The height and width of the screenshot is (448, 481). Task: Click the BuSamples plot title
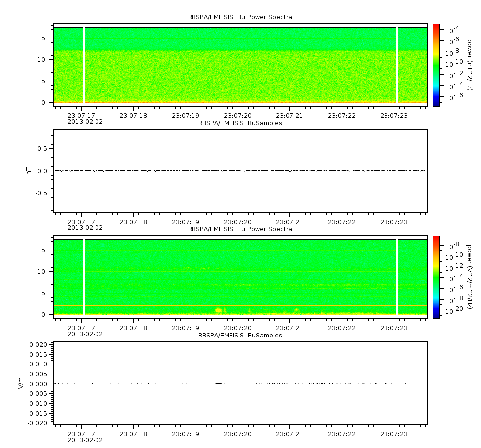click(240, 123)
